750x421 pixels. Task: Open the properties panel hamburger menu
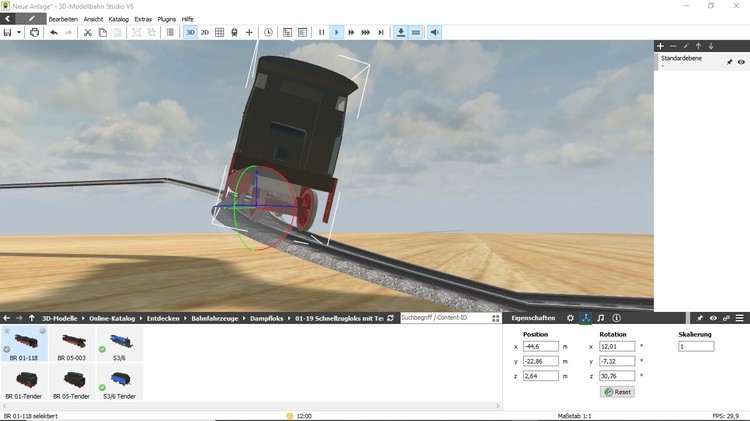[740, 318]
